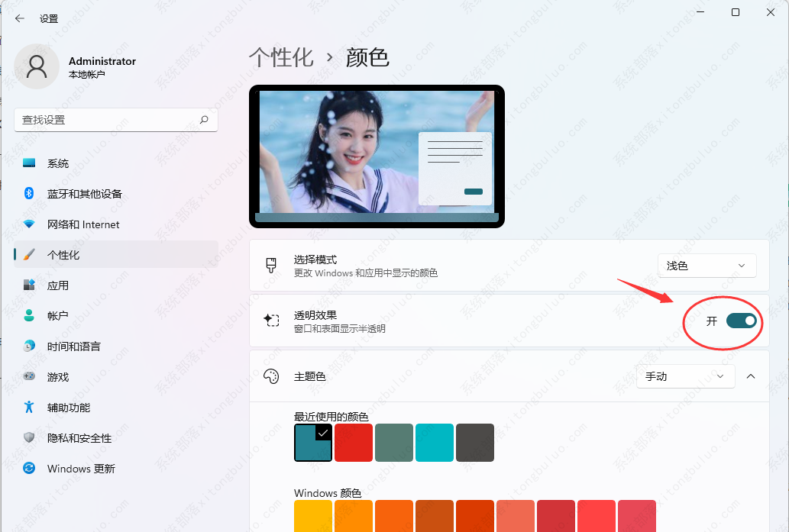The width and height of the screenshot is (789, 532).
Task: Click the Bluetooth icon in sidebar
Action: [30, 194]
